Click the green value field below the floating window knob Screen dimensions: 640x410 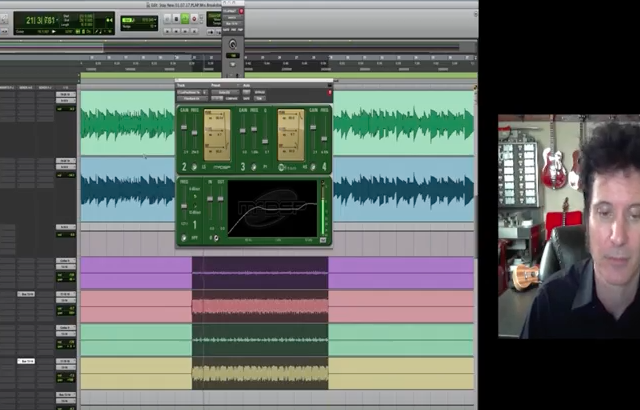(x=233, y=55)
